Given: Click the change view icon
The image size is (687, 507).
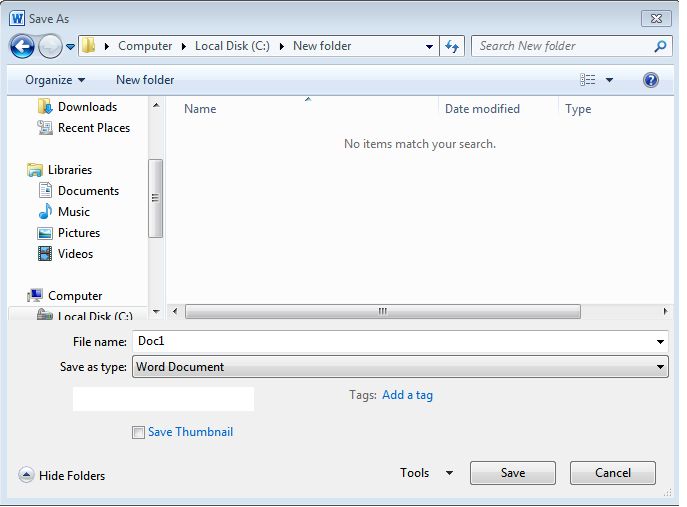Looking at the screenshot, I should click(x=588, y=80).
